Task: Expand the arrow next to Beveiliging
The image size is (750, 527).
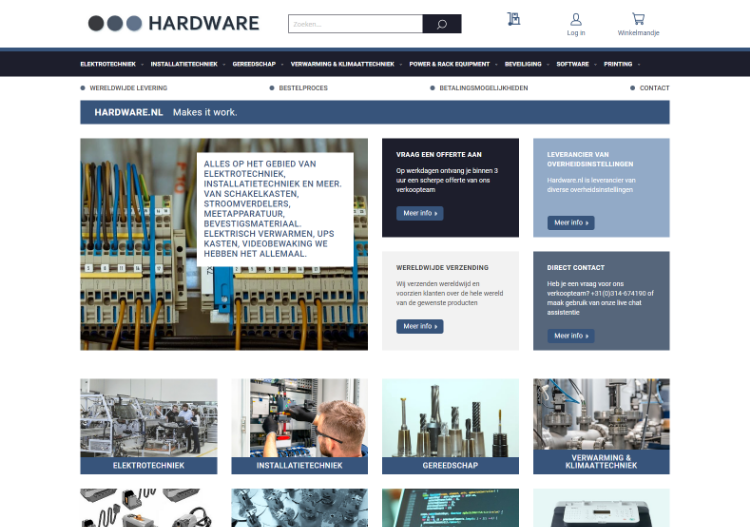Action: 548,65
